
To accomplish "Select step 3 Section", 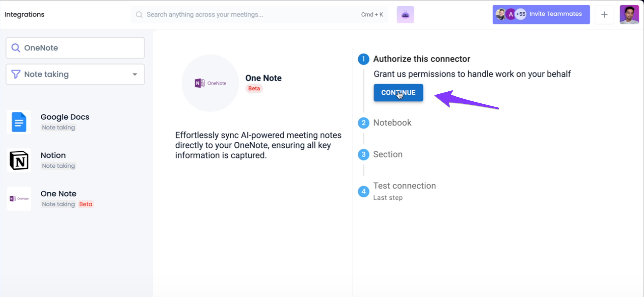I will pos(388,154).
